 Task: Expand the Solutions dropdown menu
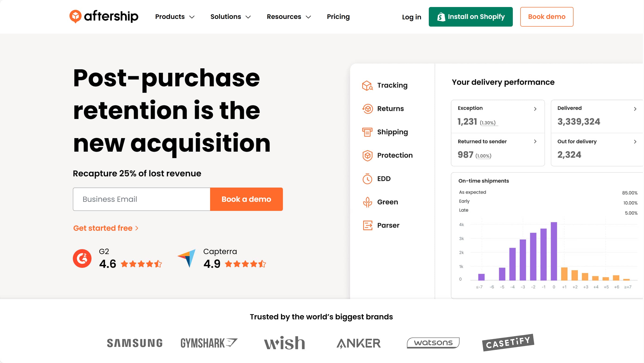pos(230,17)
